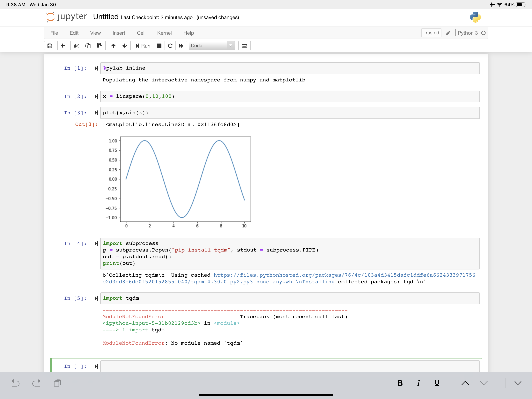Screen dimensions: 532x399
Task: Toggle bold formatting in the bottom bar
Action: pos(400,383)
